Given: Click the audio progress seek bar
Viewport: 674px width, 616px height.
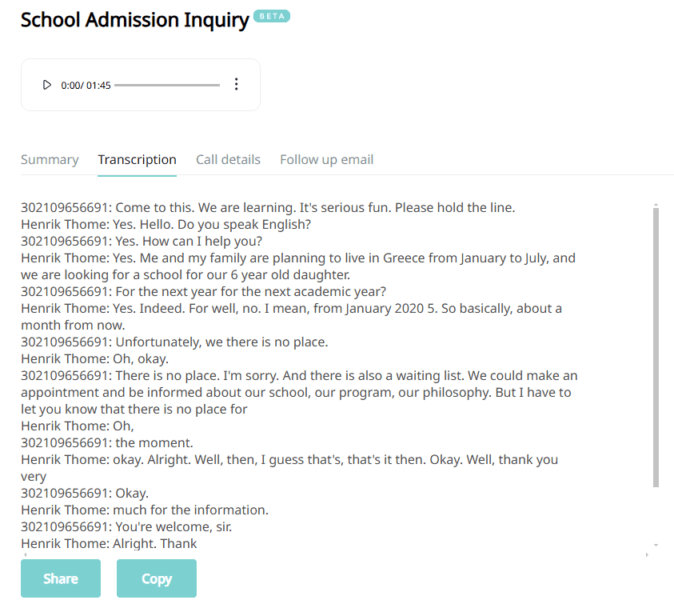Looking at the screenshot, I should (x=167, y=85).
